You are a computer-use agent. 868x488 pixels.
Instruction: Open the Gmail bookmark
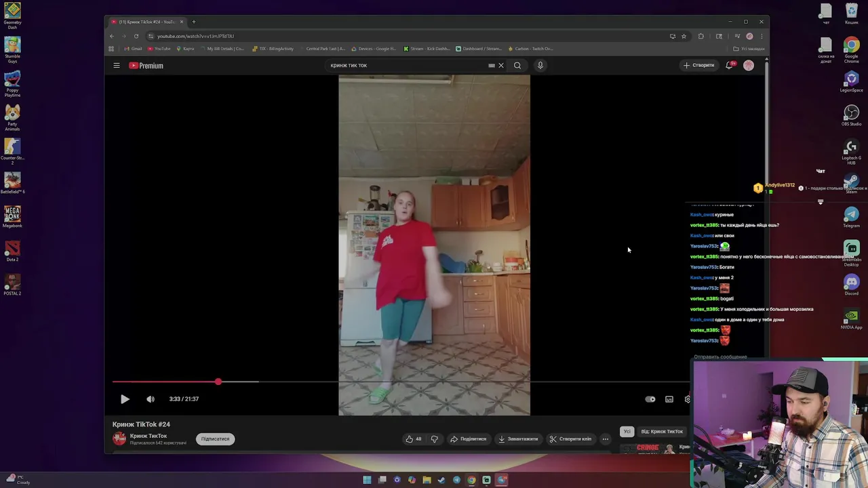point(134,49)
